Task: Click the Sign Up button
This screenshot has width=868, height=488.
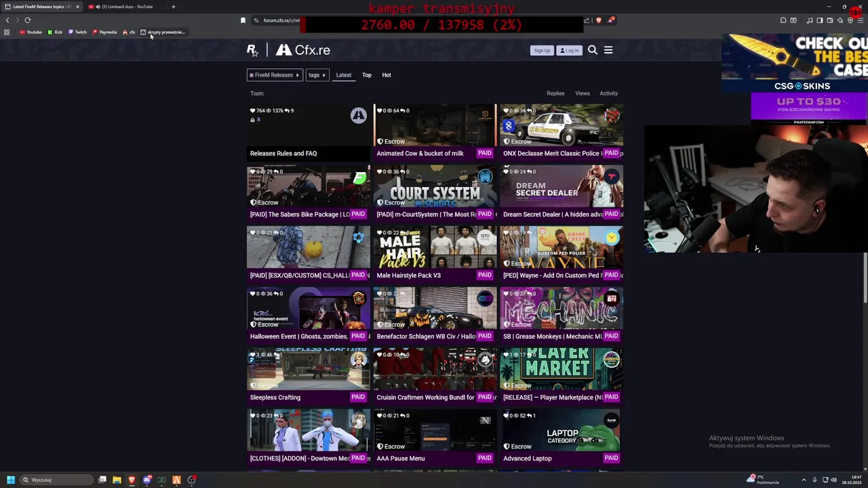Action: [542, 50]
